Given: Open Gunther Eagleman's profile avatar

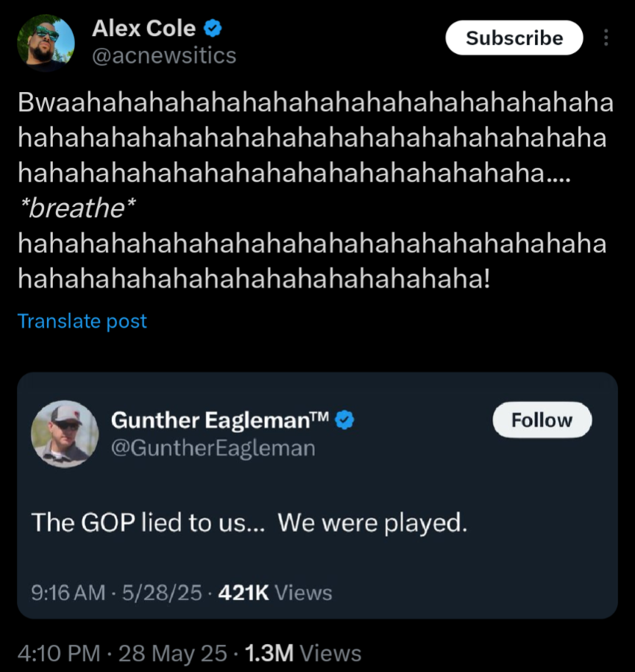Looking at the screenshot, I should point(65,434).
